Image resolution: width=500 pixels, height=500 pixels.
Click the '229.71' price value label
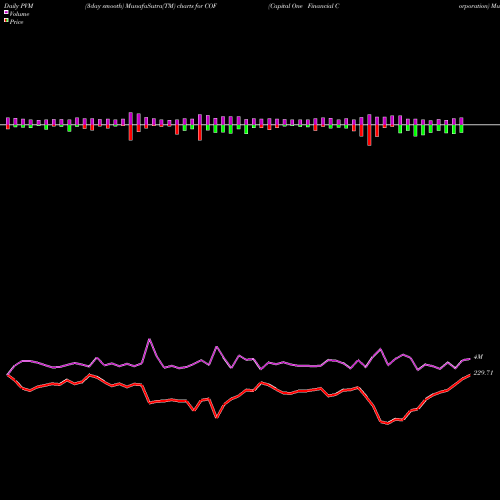click(x=483, y=373)
